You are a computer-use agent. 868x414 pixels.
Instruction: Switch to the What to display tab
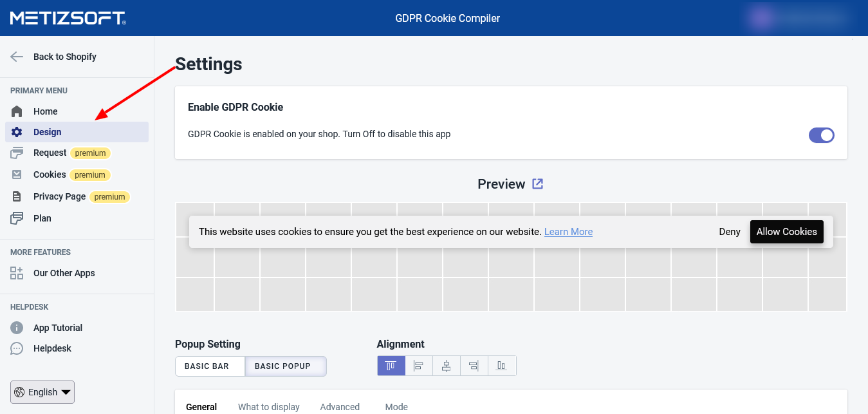coord(269,407)
